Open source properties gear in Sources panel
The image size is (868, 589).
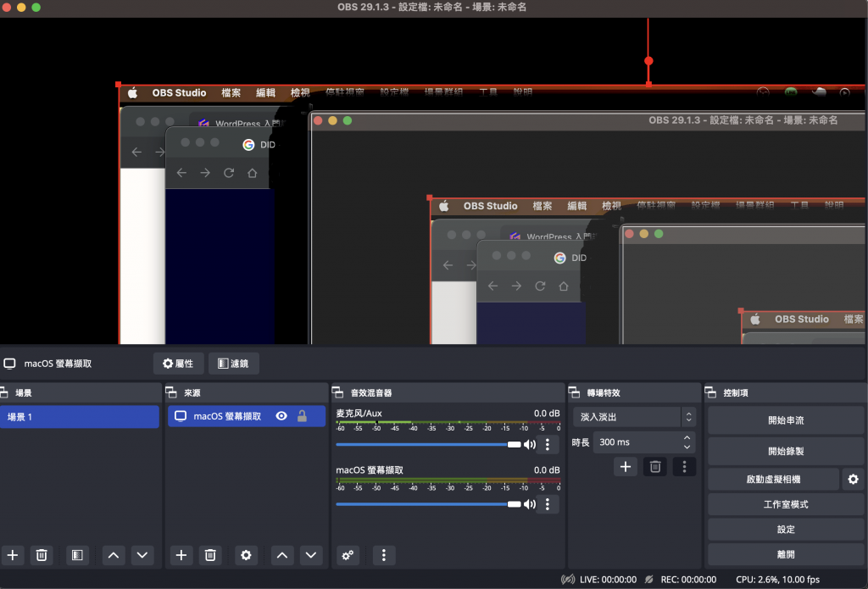tap(247, 555)
